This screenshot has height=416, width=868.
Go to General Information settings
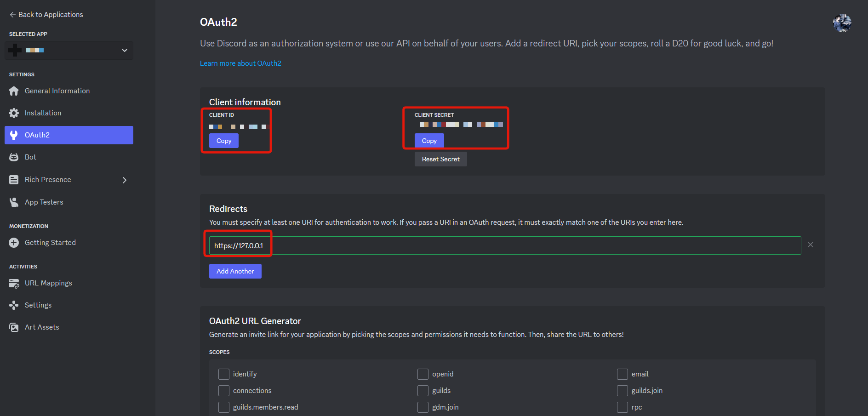click(x=69, y=91)
